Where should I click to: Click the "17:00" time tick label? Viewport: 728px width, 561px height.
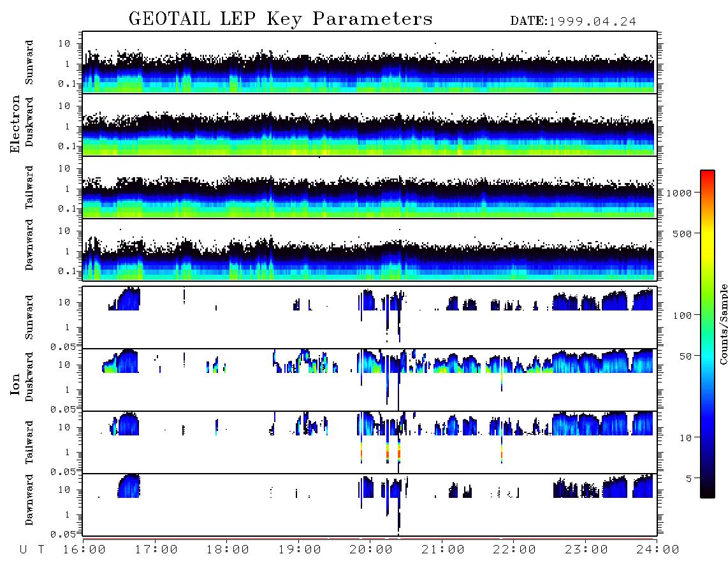pos(156,550)
